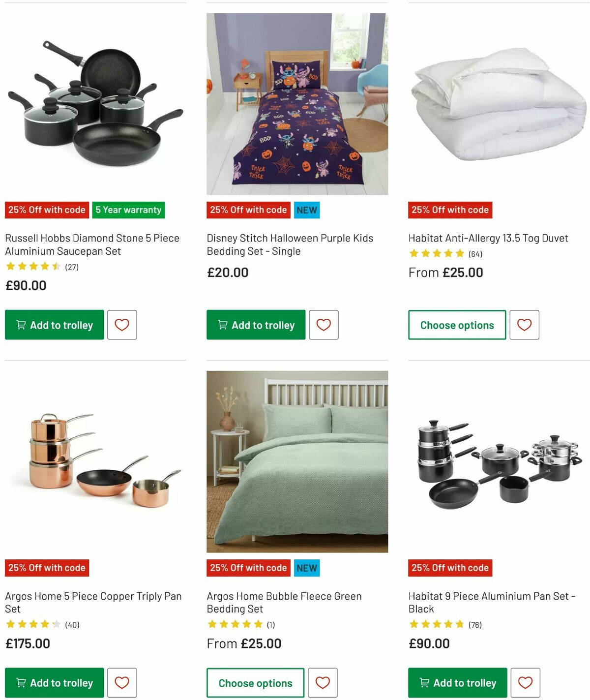Image resolution: width=590 pixels, height=700 pixels.
Task: Click the heart icon for Bubble Fleece Green Bedding
Action: pyautogui.click(x=323, y=682)
